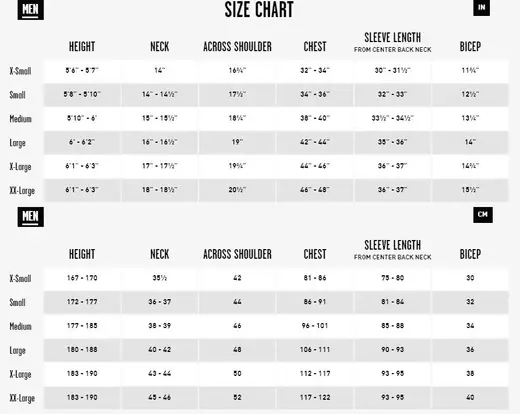
Task: Click the IN unit badge
Action: coord(481,7)
